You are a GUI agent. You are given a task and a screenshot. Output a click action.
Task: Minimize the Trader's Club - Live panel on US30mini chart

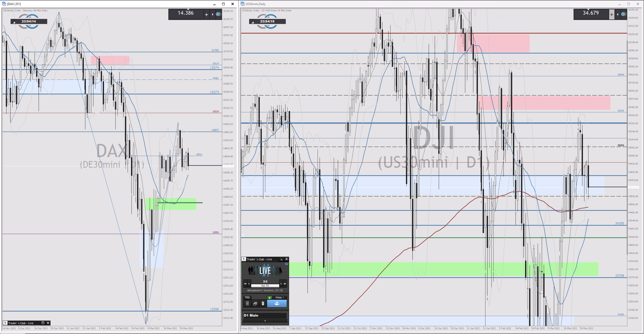[x=281, y=259]
